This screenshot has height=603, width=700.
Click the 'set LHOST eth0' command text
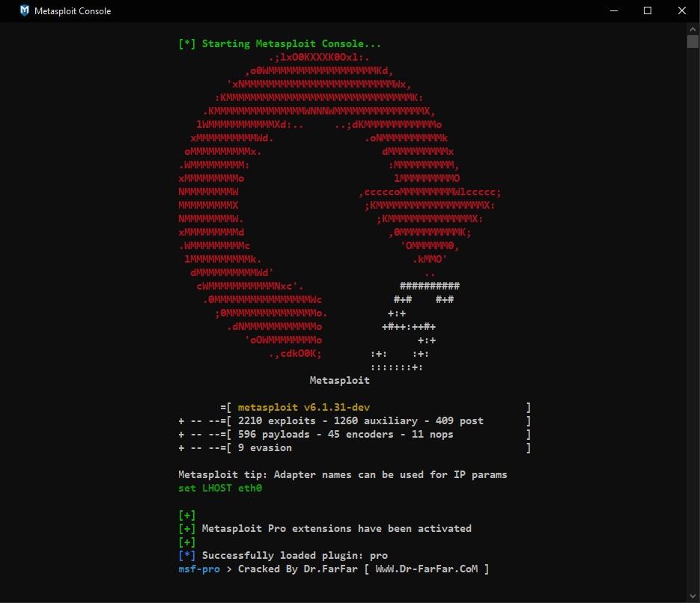220,488
